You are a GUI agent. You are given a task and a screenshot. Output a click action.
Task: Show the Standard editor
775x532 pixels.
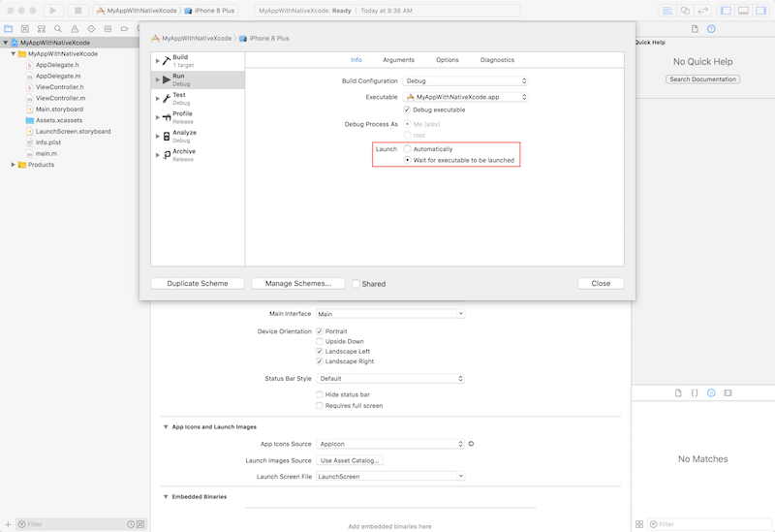667,11
